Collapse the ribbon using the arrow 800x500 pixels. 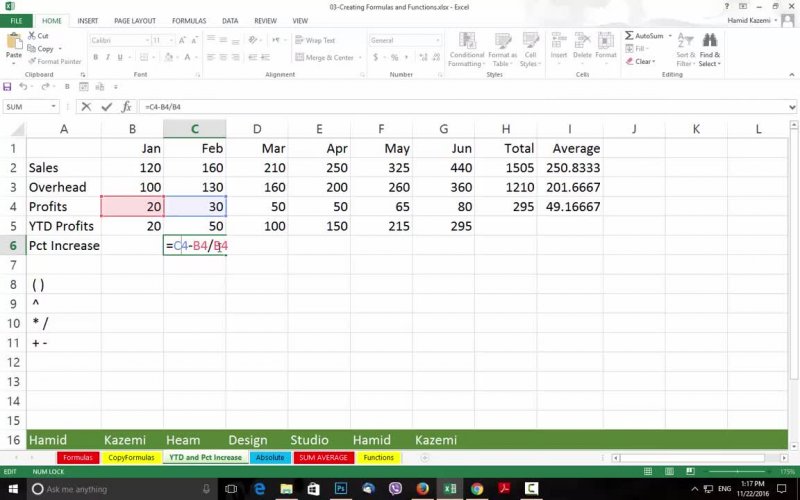791,76
